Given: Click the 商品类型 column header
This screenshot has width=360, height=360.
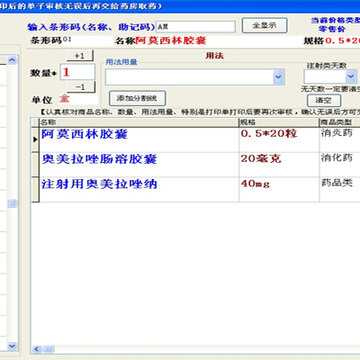Looking at the screenshot, I should (x=340, y=123).
